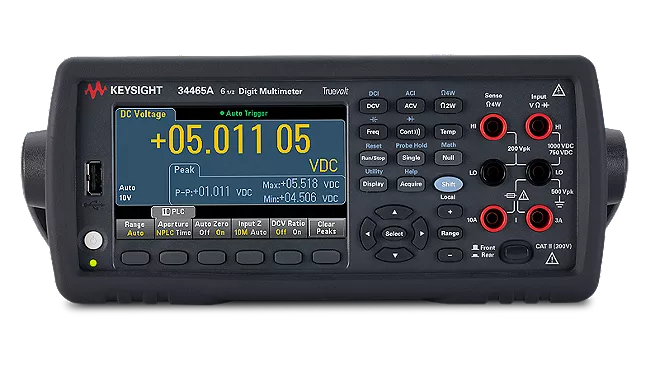Image resolution: width=660 pixels, height=372 pixels.
Task: Select the USB port on front panel
Action: [95, 178]
